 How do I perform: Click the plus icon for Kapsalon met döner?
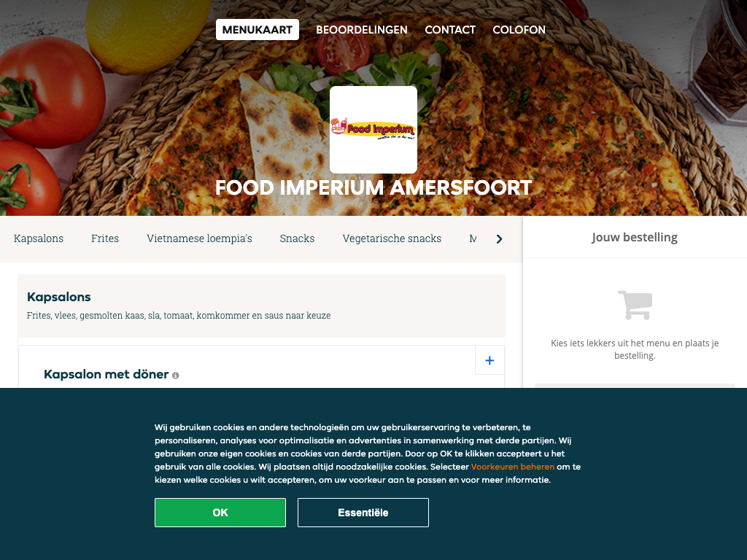(x=489, y=360)
